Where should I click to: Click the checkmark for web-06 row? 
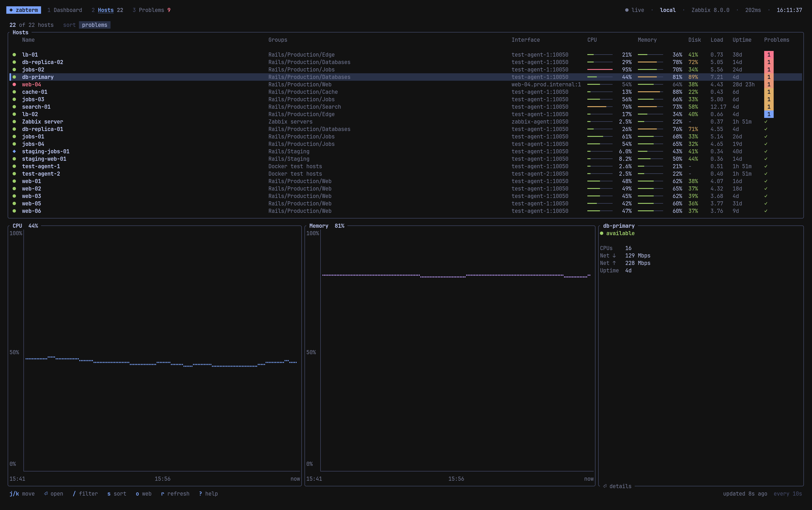(766, 211)
